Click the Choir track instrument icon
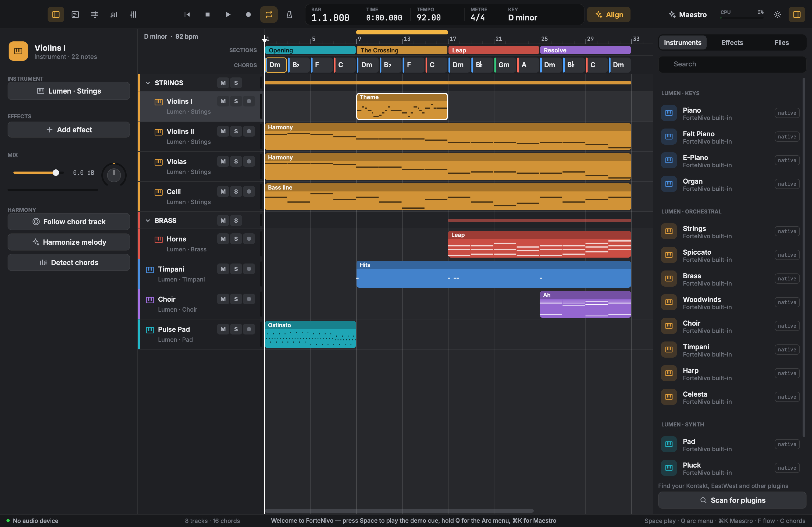Screen dimensions: 812x527 150,300
